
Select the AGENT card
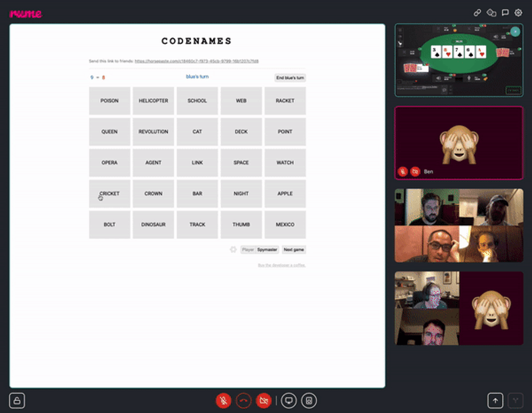point(154,163)
